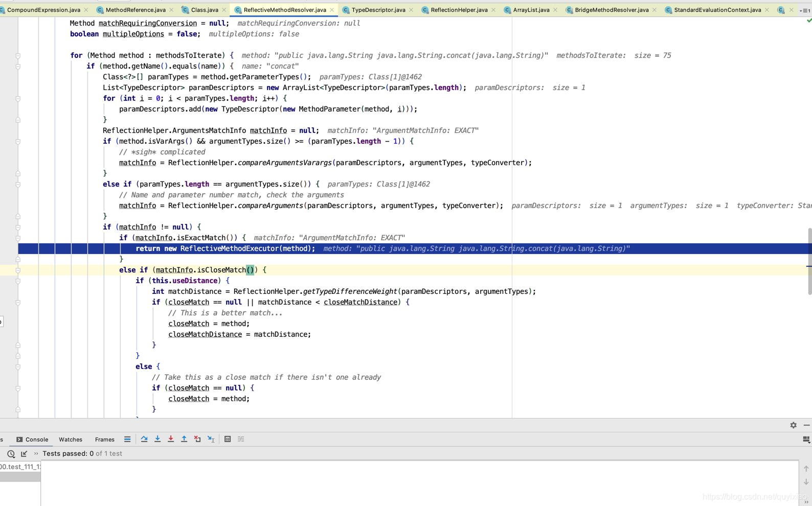Switch to the CompoundExpression.java tab
This screenshot has height=506, width=812.
tap(43, 10)
